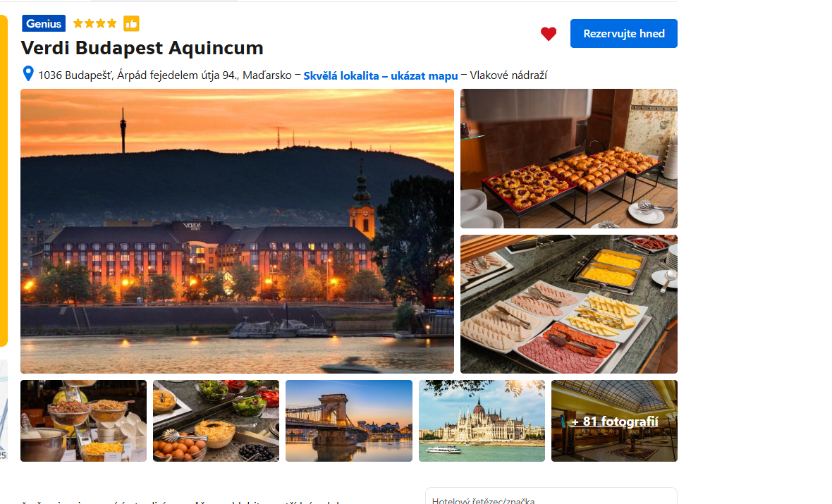832x504 pixels.
Task: Click the Rezervujte hned button
Action: click(x=623, y=33)
